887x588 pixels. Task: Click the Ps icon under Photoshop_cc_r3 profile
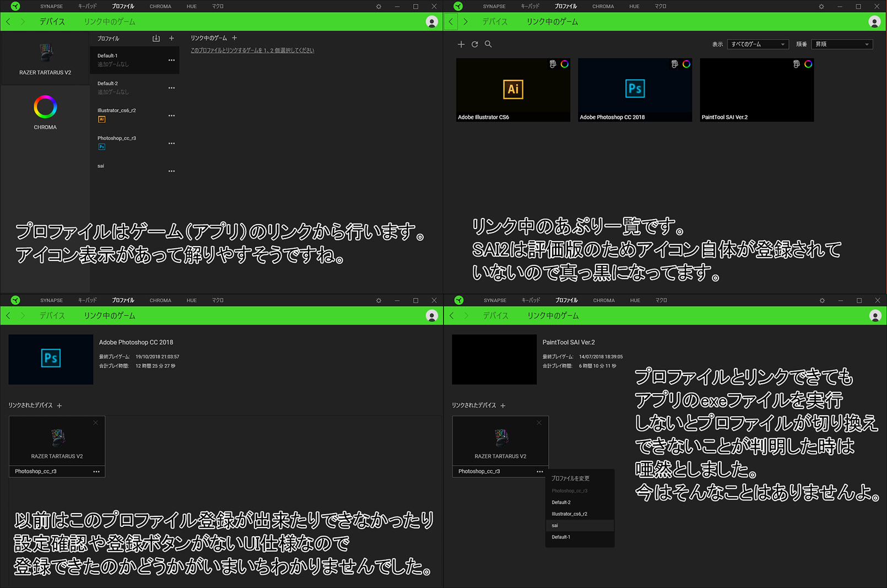pos(101,147)
